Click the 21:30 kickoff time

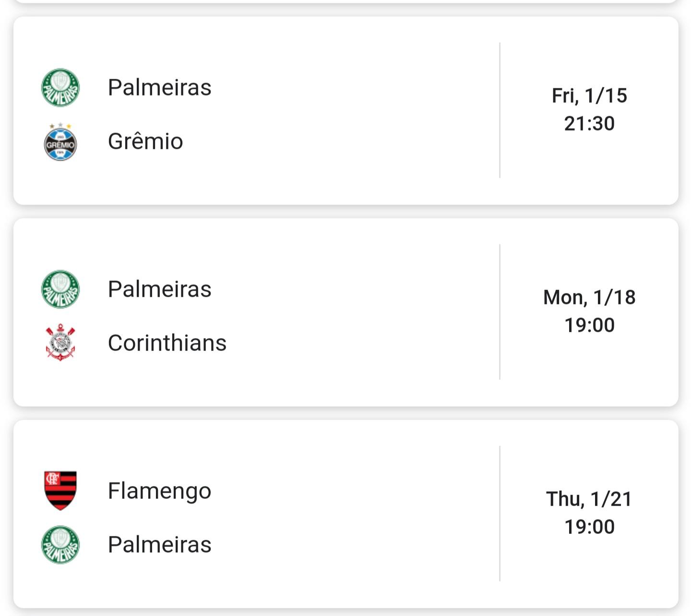pyautogui.click(x=589, y=123)
